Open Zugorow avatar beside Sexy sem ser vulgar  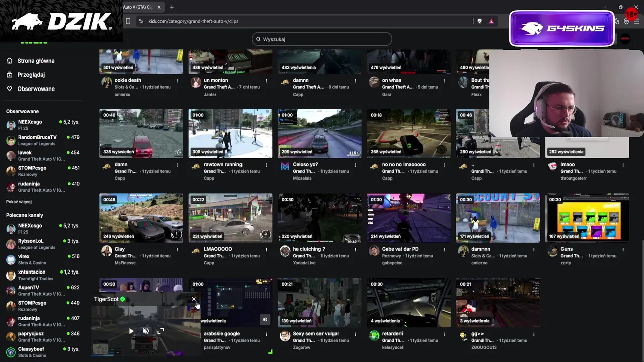pos(285,336)
